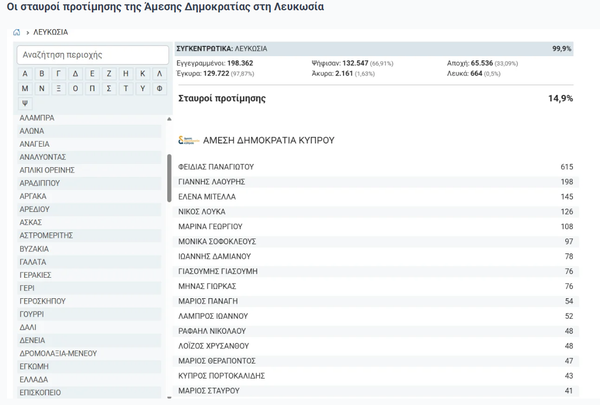Select ΑΝΑΓΕΙΑ in the region list
The width and height of the screenshot is (600, 405).
coord(90,144)
